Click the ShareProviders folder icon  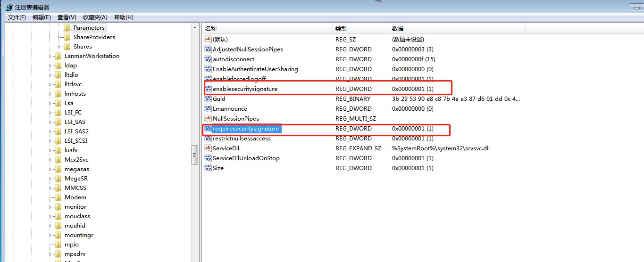[67, 37]
